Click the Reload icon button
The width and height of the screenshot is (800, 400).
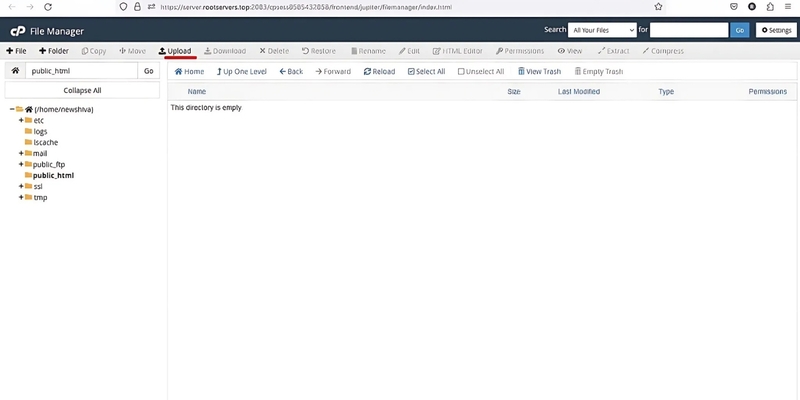pos(380,72)
